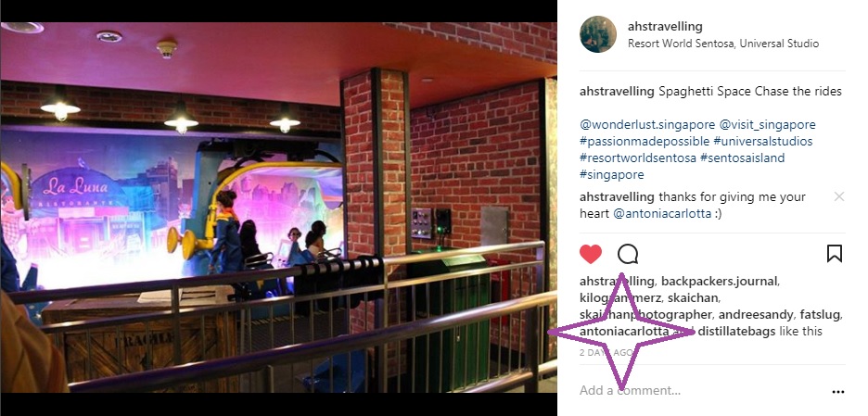Open #singapore hashtag
Screen dimensions: 868x416
(x=612, y=175)
